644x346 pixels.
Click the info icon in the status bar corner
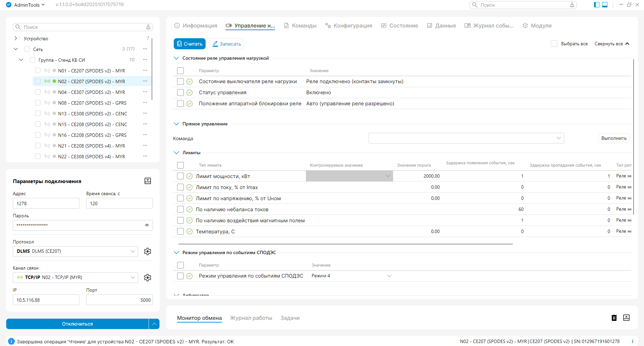[x=633, y=341]
